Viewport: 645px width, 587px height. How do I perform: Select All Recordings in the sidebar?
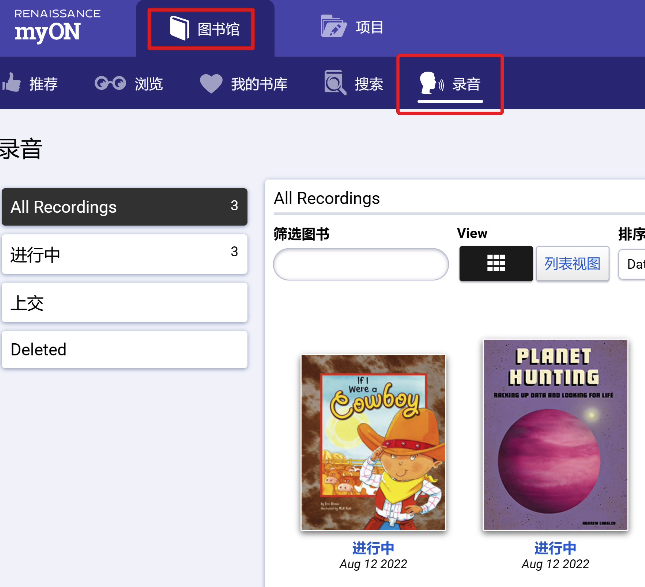tap(125, 207)
